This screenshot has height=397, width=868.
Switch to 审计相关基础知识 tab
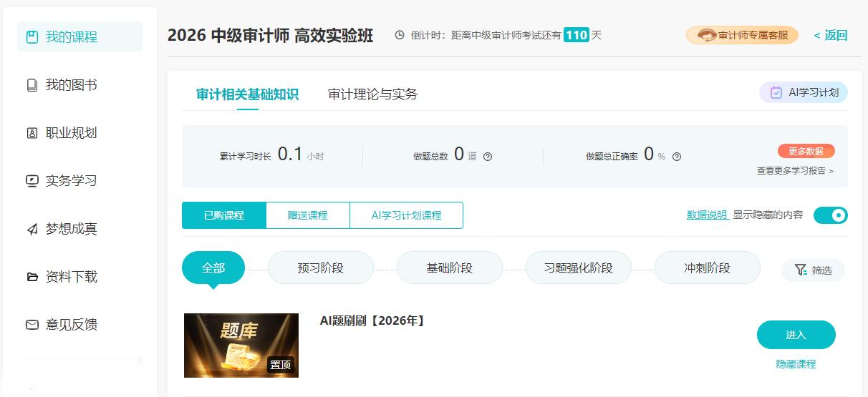[247, 94]
